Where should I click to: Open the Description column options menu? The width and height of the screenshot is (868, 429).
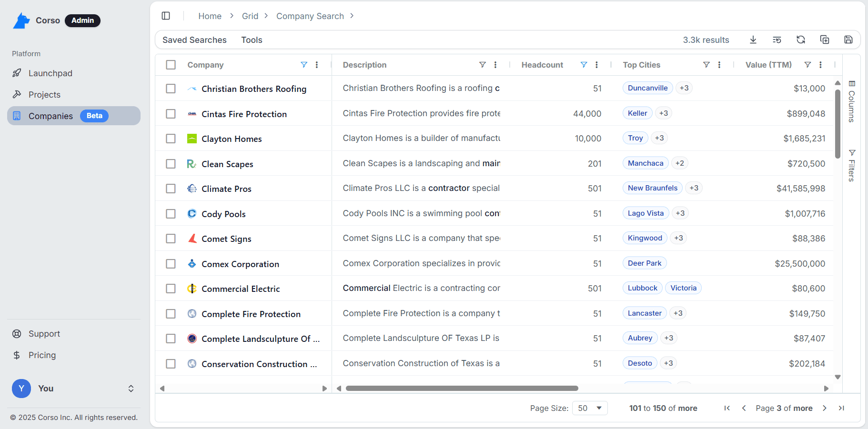[x=495, y=65]
